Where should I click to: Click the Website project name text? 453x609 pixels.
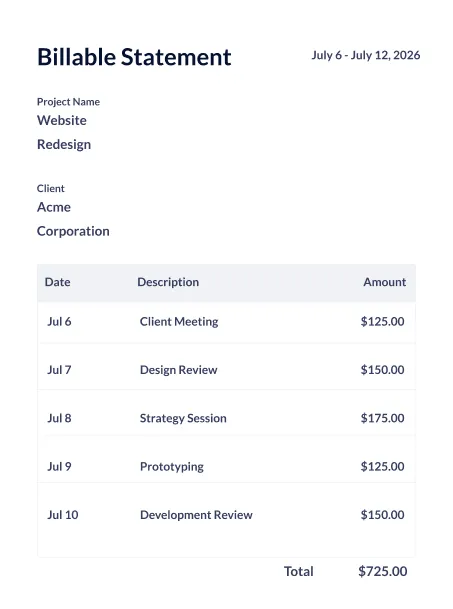pyautogui.click(x=62, y=120)
